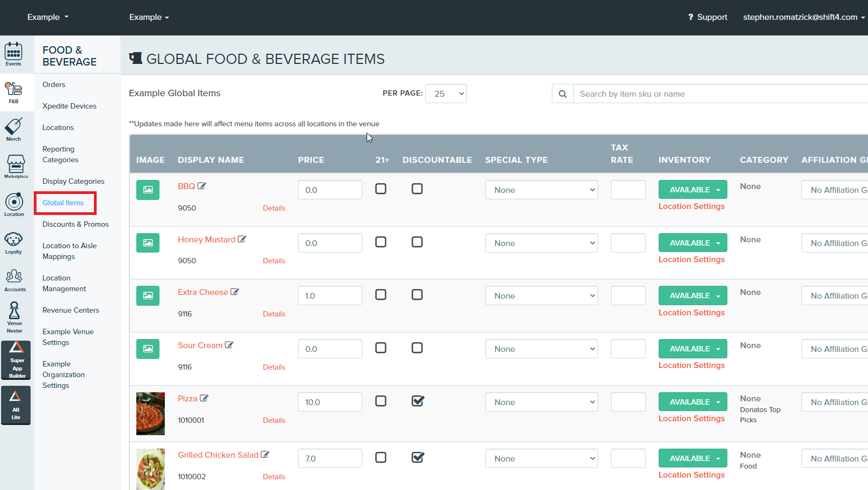This screenshot has height=490, width=868.
Task: Open the Venue Nexter chess-piece icon
Action: click(x=14, y=318)
